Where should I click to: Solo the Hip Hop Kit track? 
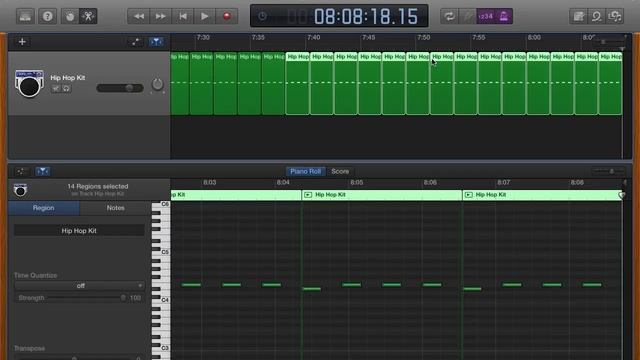pyautogui.click(x=66, y=88)
